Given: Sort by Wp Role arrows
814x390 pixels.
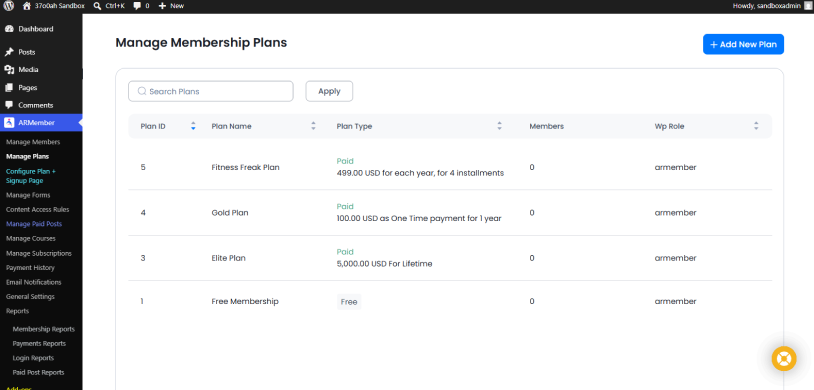Looking at the screenshot, I should coord(756,126).
